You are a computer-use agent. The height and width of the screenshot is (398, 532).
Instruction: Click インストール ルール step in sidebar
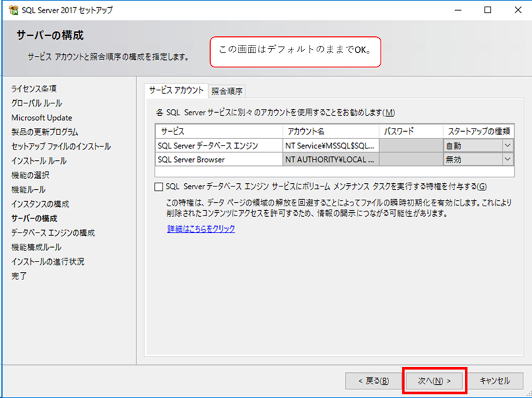click(39, 161)
